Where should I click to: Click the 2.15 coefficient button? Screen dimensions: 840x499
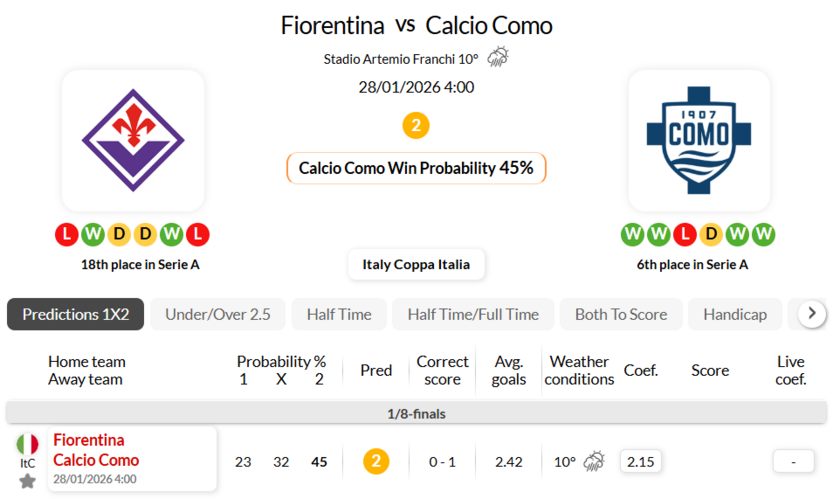[x=640, y=461]
